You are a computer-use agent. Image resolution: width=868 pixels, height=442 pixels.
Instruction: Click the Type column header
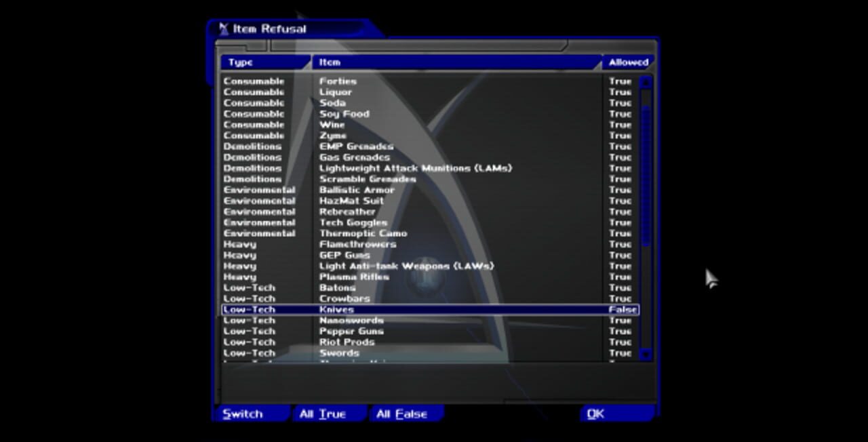pyautogui.click(x=264, y=62)
